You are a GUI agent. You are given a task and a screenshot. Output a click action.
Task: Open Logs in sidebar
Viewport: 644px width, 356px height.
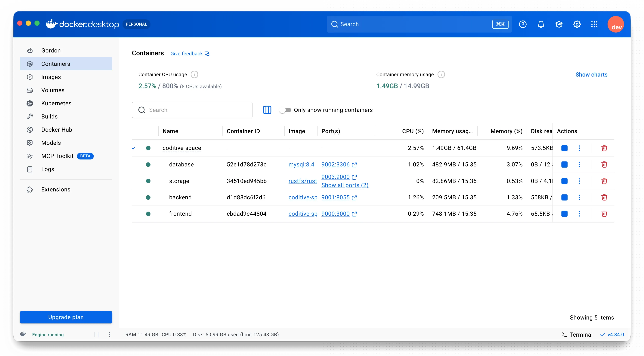pos(66,169)
